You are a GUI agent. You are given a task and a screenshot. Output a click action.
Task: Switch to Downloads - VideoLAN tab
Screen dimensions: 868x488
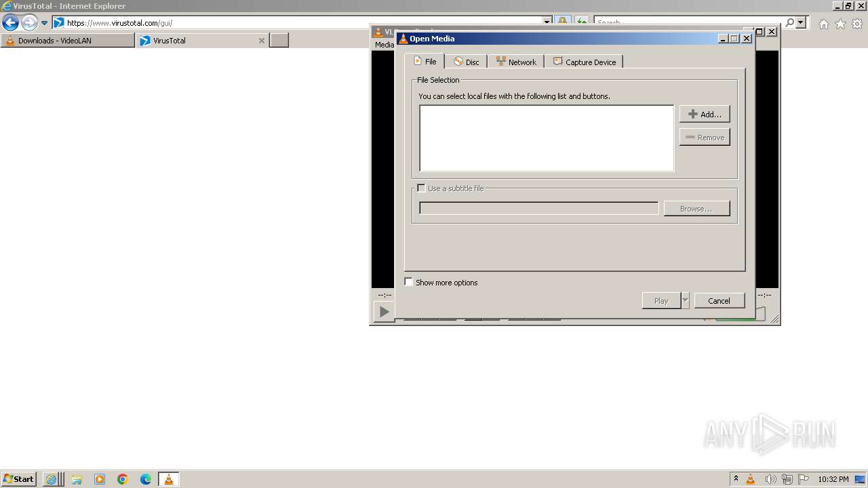point(68,41)
